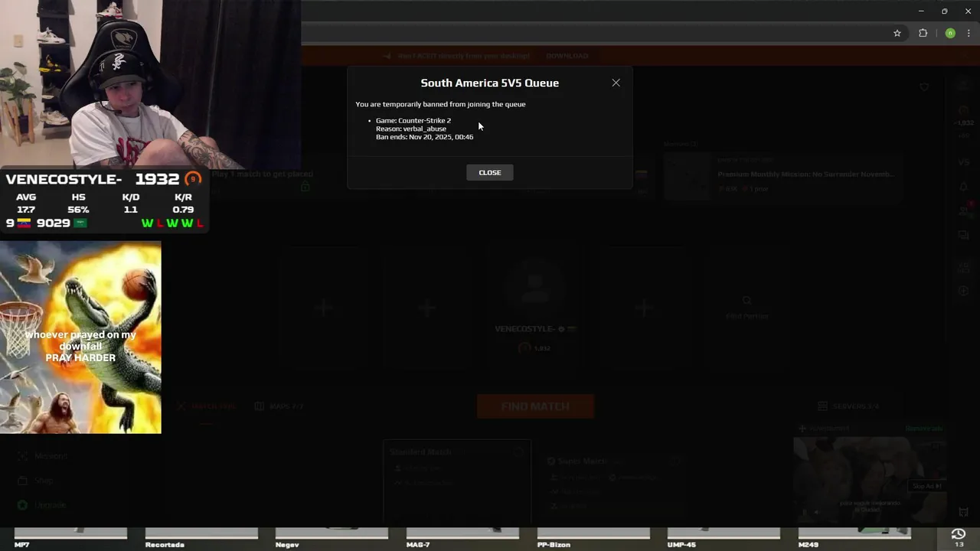Click the circled plus icon in the right sidebar
The image size is (980, 551).
pos(964,291)
